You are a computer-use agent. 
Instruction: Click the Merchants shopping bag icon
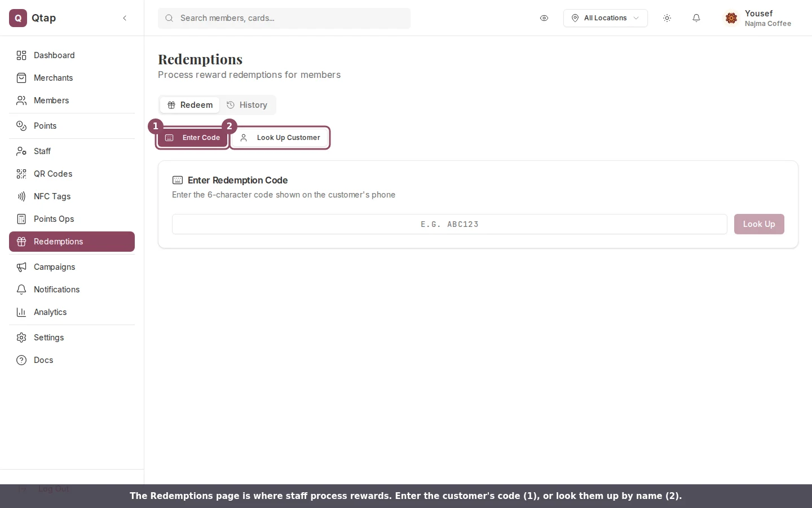coord(21,78)
